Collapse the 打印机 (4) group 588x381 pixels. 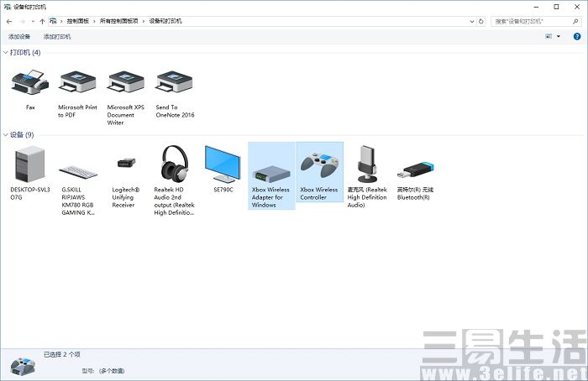coord(6,52)
